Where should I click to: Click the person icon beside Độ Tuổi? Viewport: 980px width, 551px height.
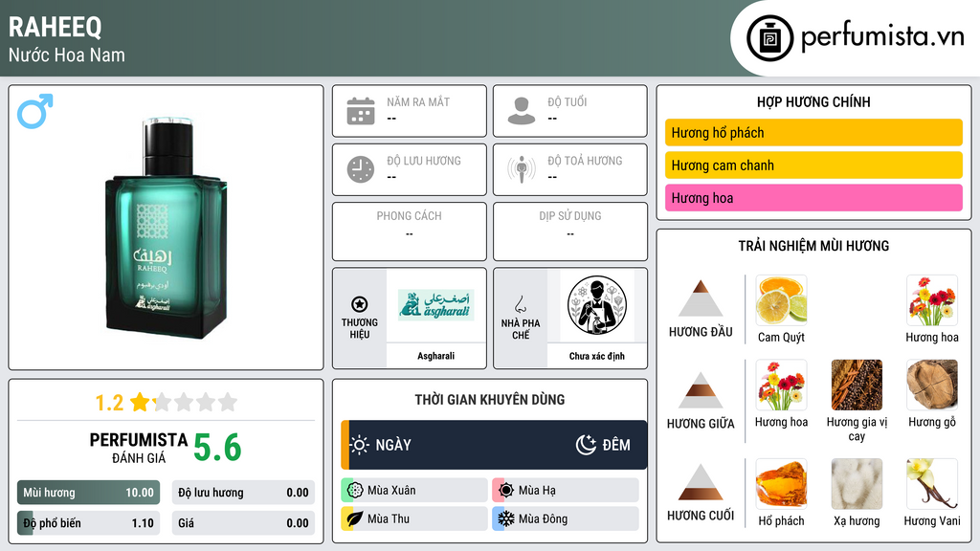tap(522, 111)
